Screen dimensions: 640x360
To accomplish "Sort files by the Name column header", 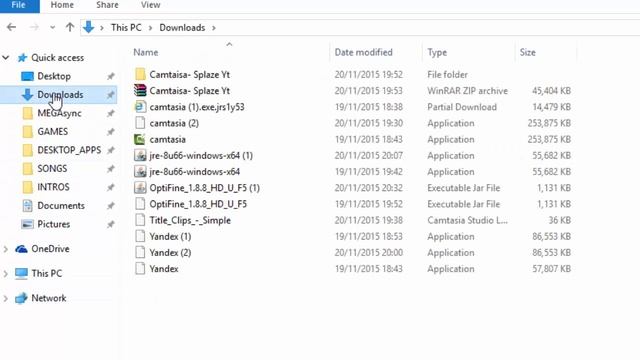I will click(146, 52).
